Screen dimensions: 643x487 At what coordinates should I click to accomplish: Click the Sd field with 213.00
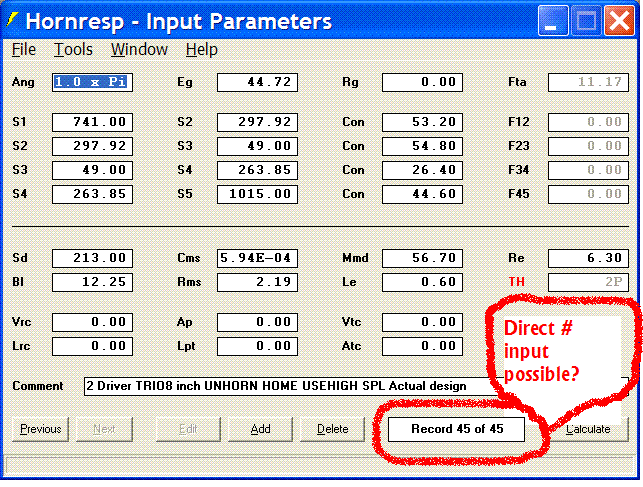[x=92, y=258]
